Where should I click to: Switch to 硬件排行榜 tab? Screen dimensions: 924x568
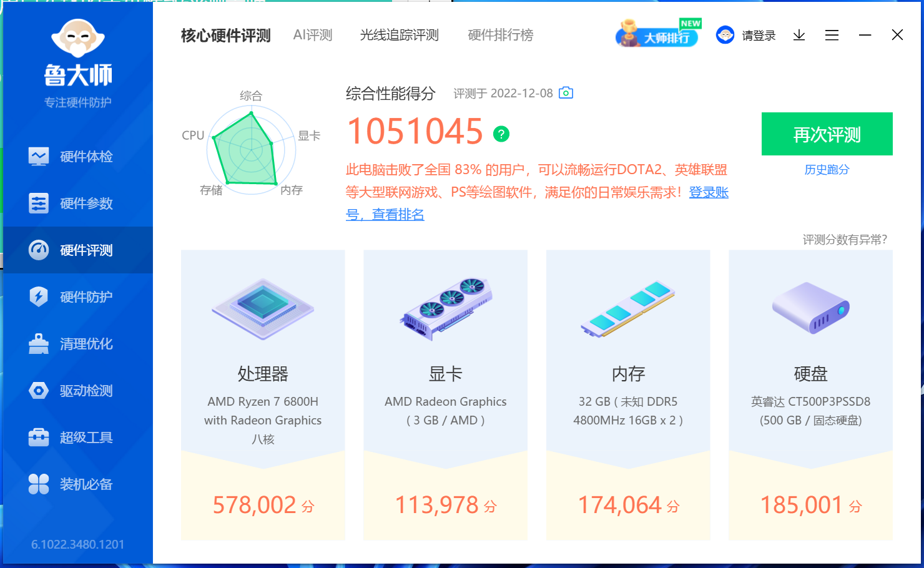click(499, 35)
